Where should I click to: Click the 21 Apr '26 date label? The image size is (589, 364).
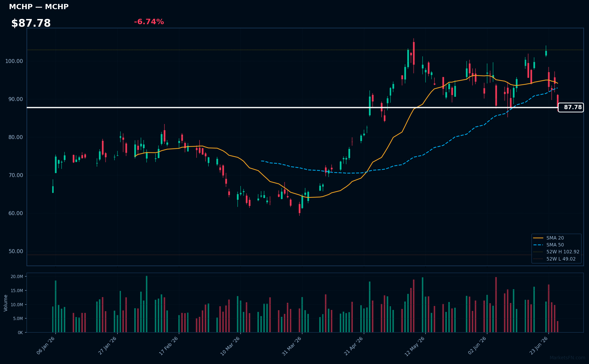[x=354, y=346]
